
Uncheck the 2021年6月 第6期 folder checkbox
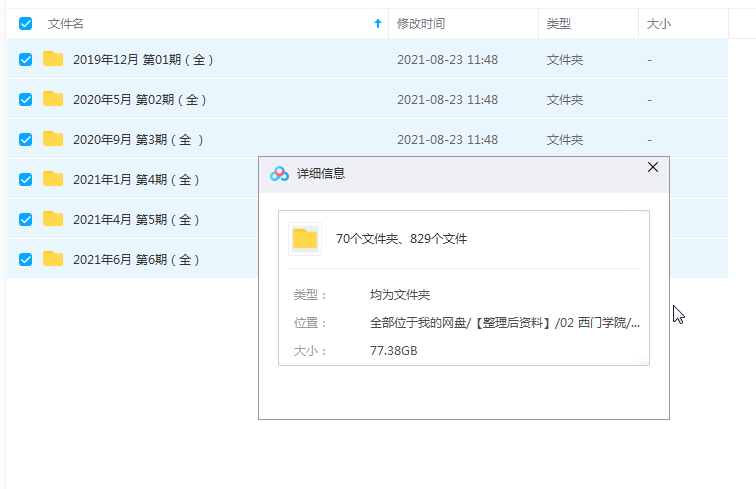pos(26,259)
